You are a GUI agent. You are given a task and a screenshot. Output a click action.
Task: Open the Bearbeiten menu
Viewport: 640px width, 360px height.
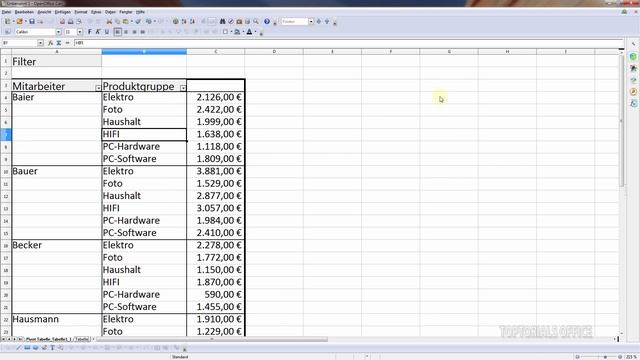24,12
